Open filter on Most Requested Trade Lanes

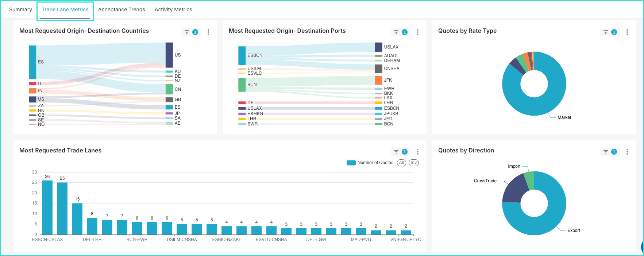(x=397, y=152)
